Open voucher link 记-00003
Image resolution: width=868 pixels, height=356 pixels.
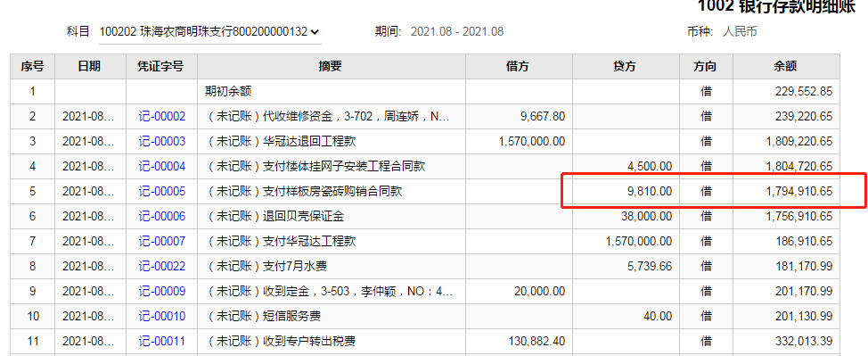click(x=161, y=141)
